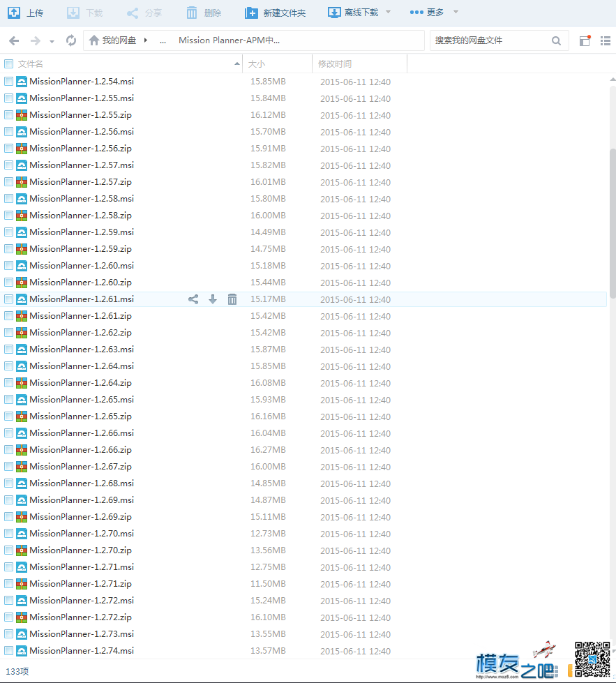Expand the 离线下载 dropdown arrow
Image resolution: width=616 pixels, height=683 pixels.
coord(388,12)
